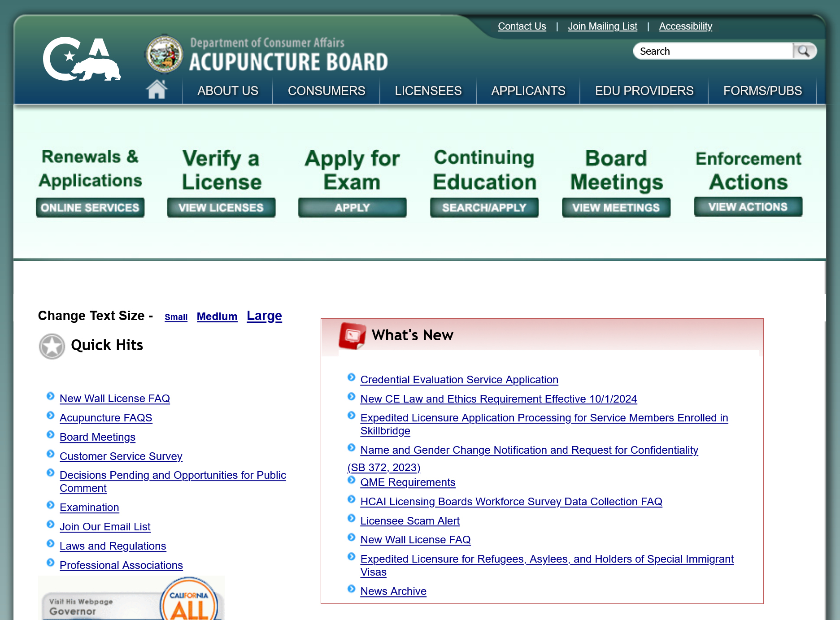Choose the Large text size option
Image resolution: width=840 pixels, height=620 pixels.
264,316
